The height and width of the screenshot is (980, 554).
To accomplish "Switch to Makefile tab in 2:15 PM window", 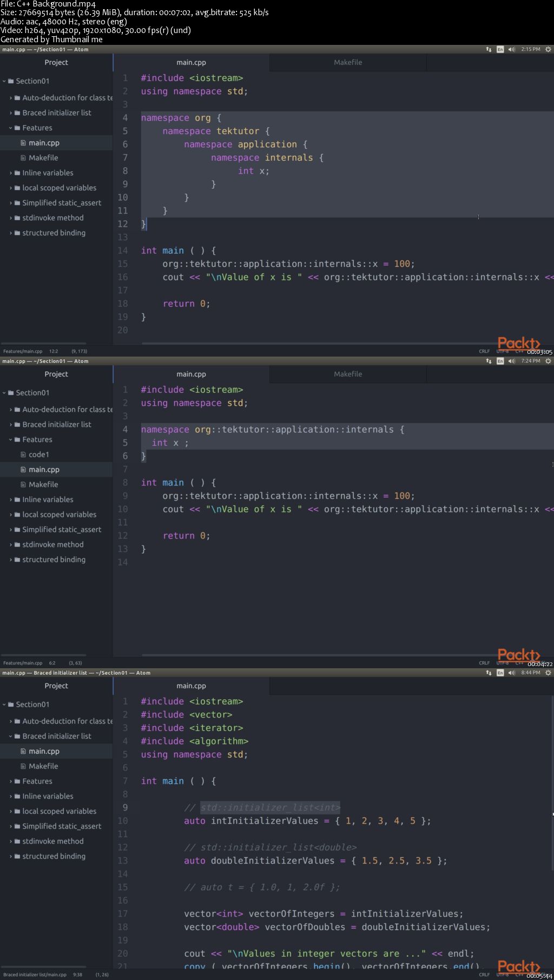I will pos(348,62).
